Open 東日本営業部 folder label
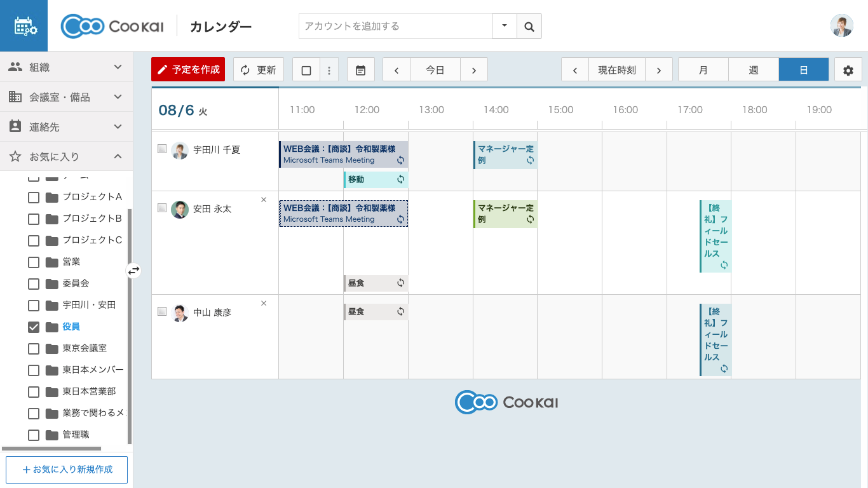The height and width of the screenshot is (488, 868). (89, 391)
